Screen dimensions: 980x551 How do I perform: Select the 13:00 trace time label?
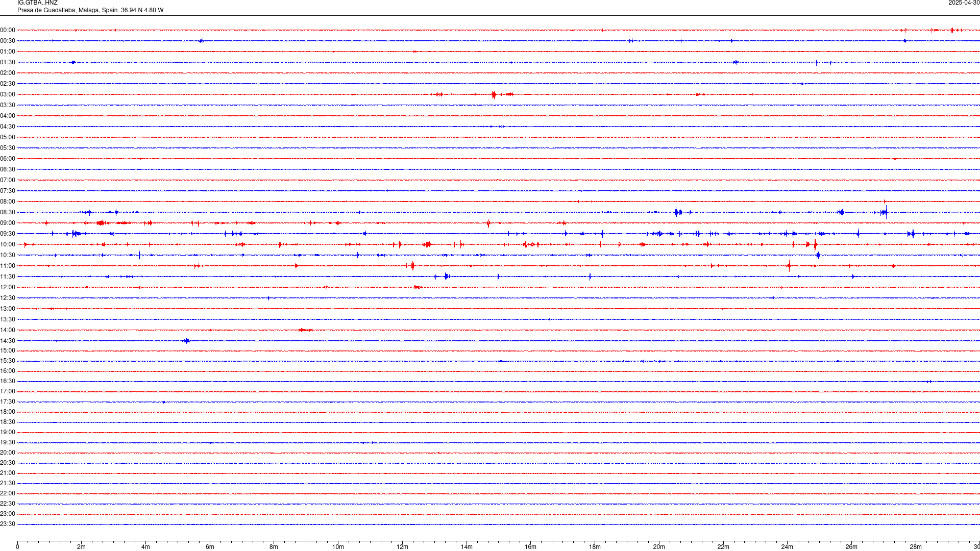click(8, 309)
